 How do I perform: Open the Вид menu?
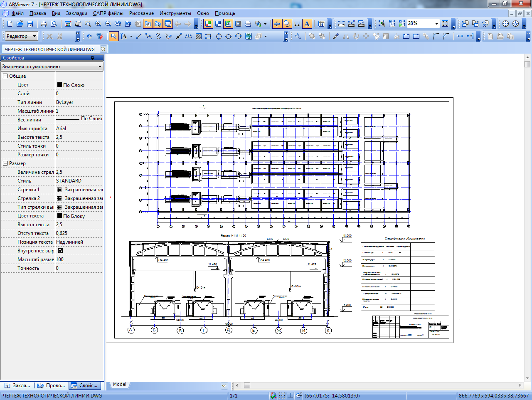56,13
